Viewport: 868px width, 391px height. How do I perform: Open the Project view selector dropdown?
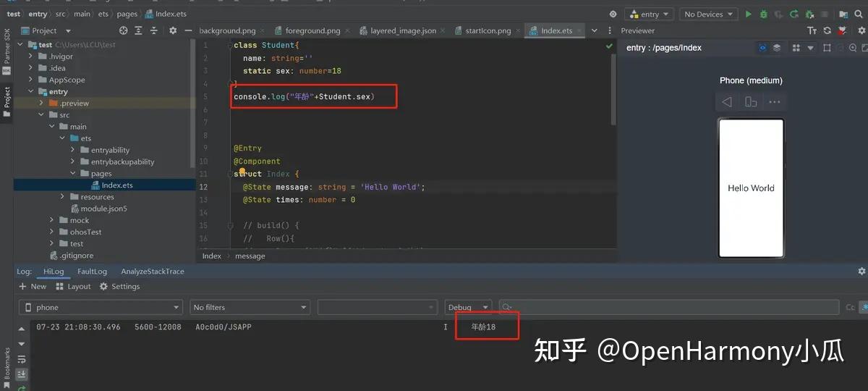coord(46,30)
